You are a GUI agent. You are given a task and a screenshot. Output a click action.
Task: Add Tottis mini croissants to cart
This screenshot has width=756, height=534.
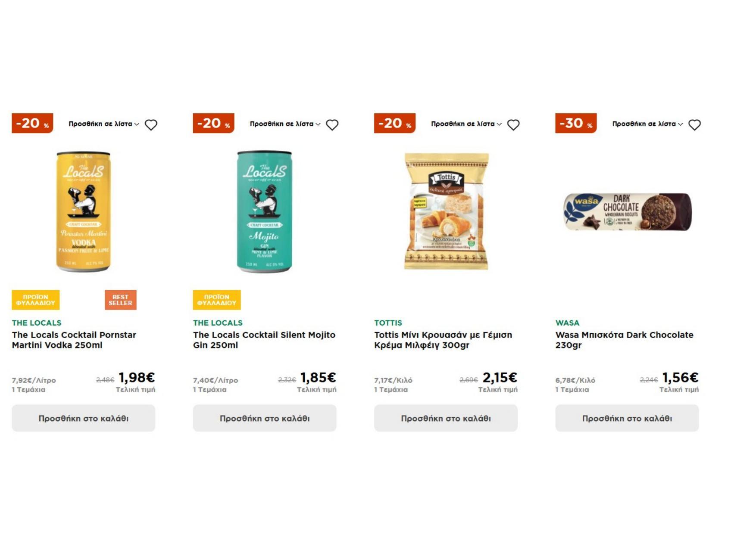[x=446, y=418]
